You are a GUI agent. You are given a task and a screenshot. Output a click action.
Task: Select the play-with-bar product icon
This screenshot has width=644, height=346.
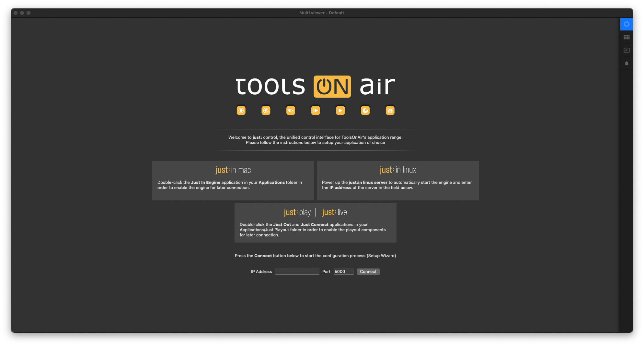[316, 111]
